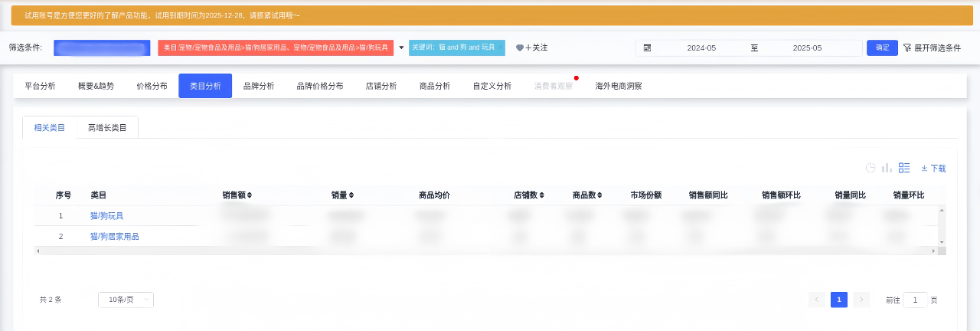This screenshot has height=331, width=980.
Task: Select the 相关类目 sub-tab
Action: tap(50, 127)
